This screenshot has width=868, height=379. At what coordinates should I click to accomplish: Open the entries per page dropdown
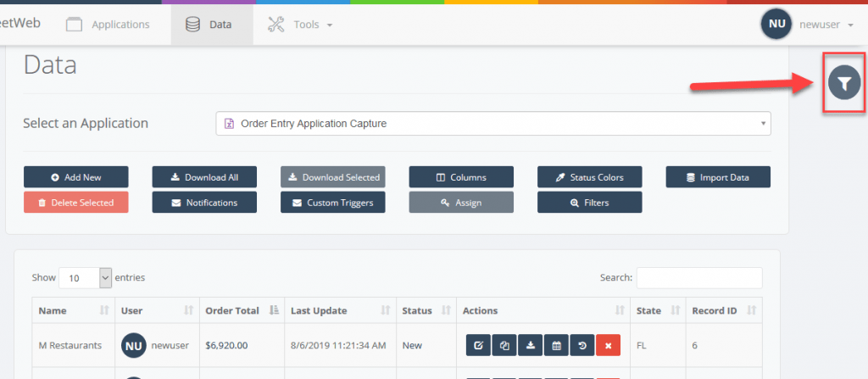84,277
